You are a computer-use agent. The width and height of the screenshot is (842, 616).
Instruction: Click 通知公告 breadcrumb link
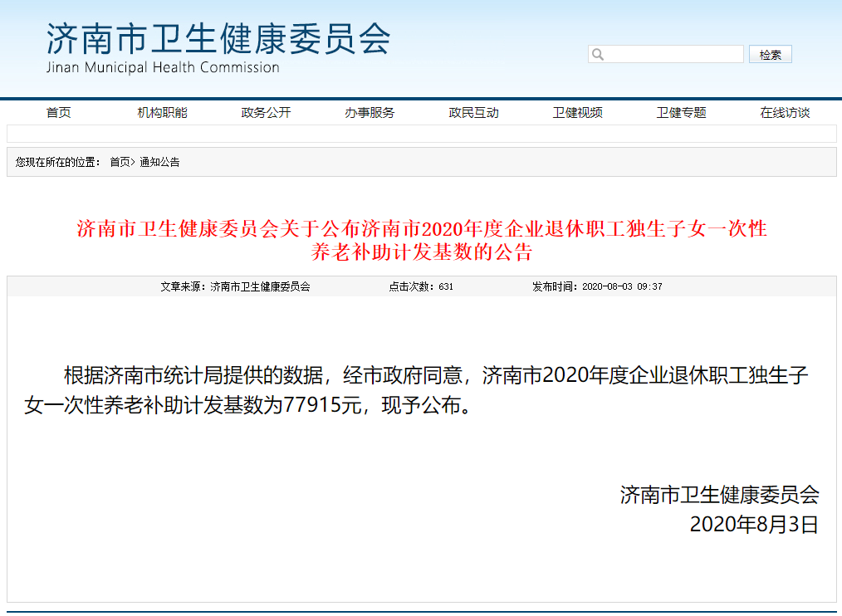pos(159,162)
